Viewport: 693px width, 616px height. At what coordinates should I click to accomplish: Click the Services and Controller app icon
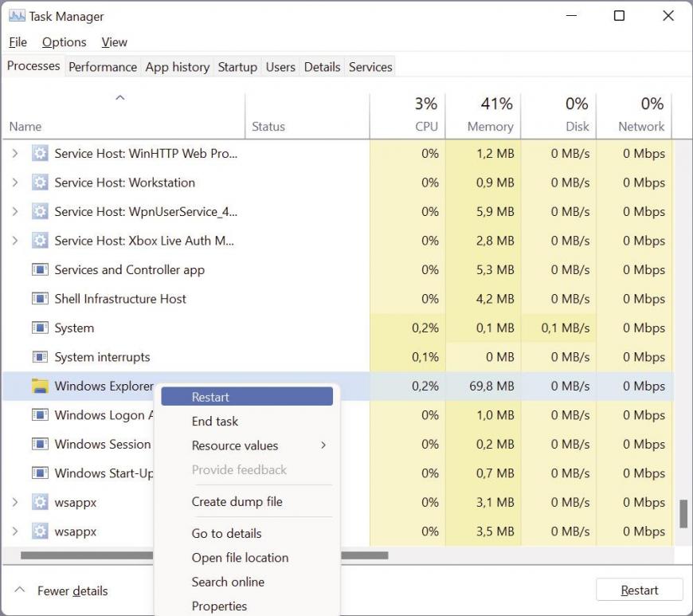(40, 269)
